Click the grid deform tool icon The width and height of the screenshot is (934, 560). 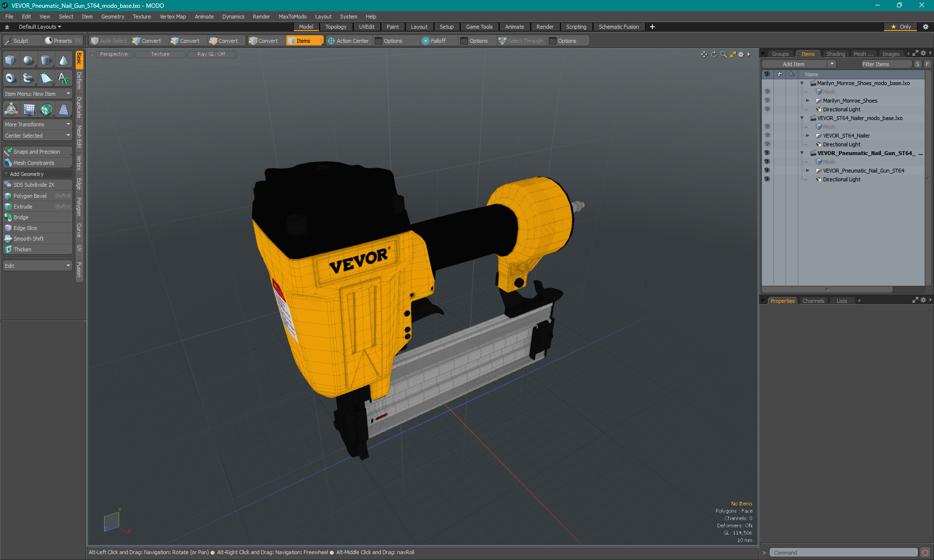29,109
